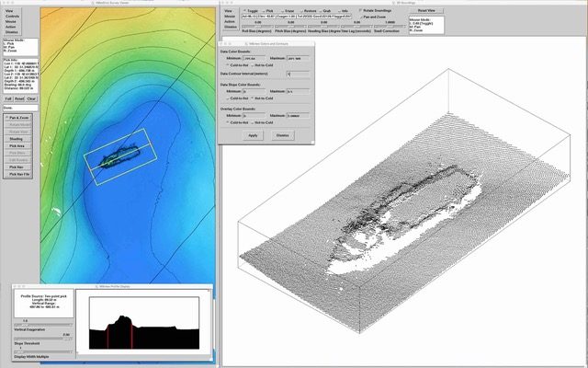The image size is (588, 368).
Task: Open the View menu in Survey Viewer
Action: click(x=18, y=9)
